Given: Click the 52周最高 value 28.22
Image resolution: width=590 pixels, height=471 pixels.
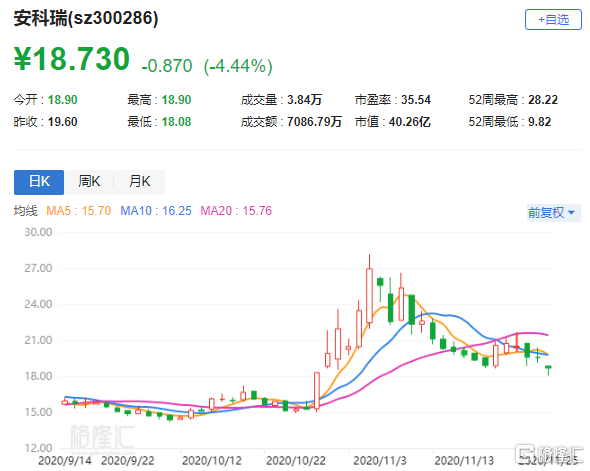Looking at the screenshot, I should tap(543, 100).
